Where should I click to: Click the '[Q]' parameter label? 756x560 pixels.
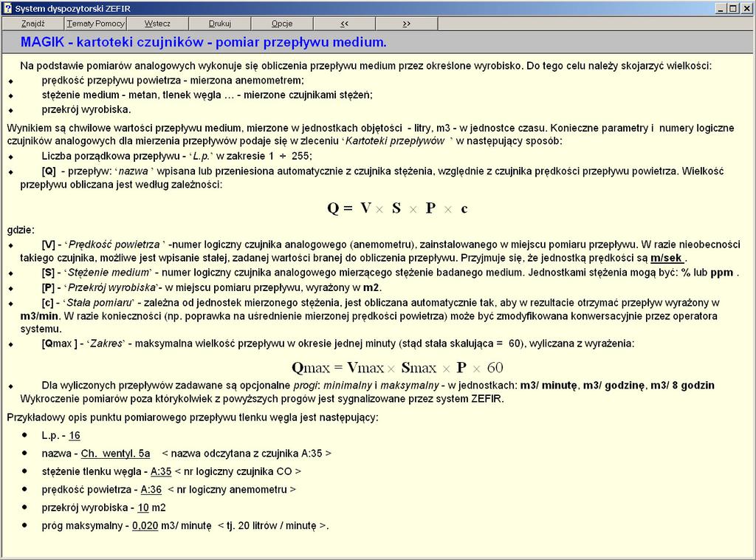pyautogui.click(x=49, y=171)
